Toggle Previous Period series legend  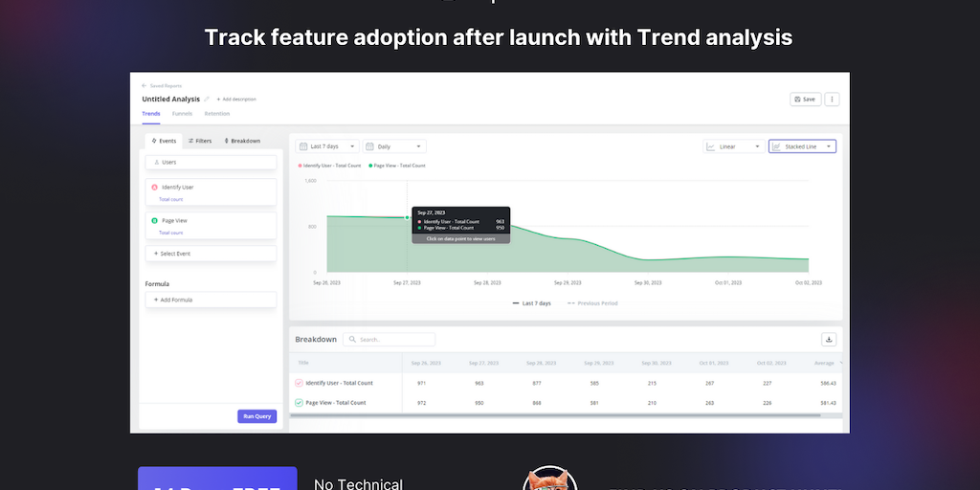pos(592,303)
